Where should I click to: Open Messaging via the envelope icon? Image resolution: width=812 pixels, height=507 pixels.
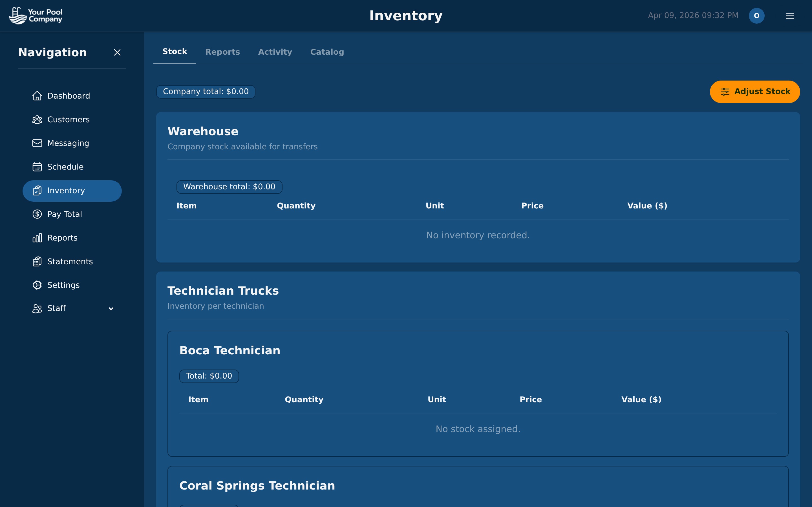37,143
